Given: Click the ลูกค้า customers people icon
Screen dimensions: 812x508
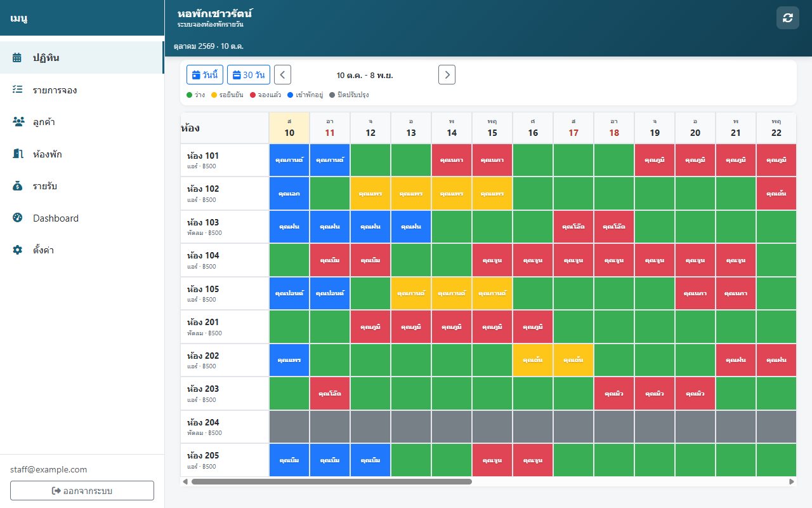Looking at the screenshot, I should pos(18,121).
